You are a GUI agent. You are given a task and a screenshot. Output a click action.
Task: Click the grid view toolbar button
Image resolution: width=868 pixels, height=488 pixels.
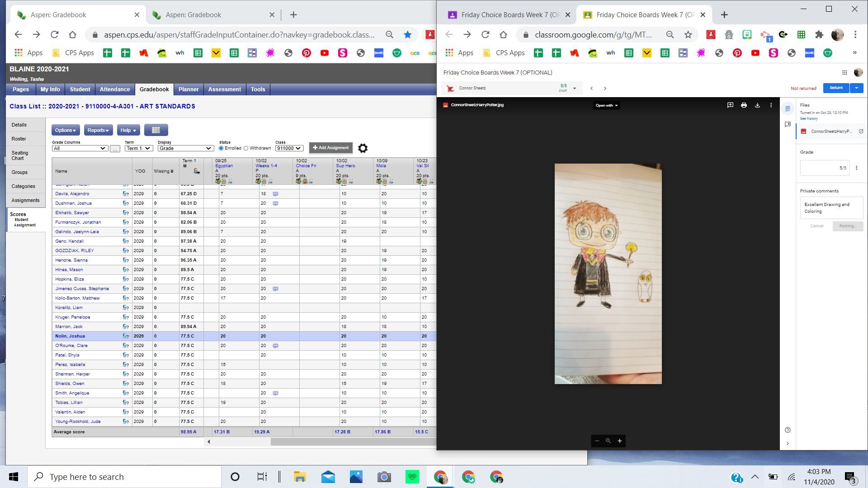coord(156,130)
